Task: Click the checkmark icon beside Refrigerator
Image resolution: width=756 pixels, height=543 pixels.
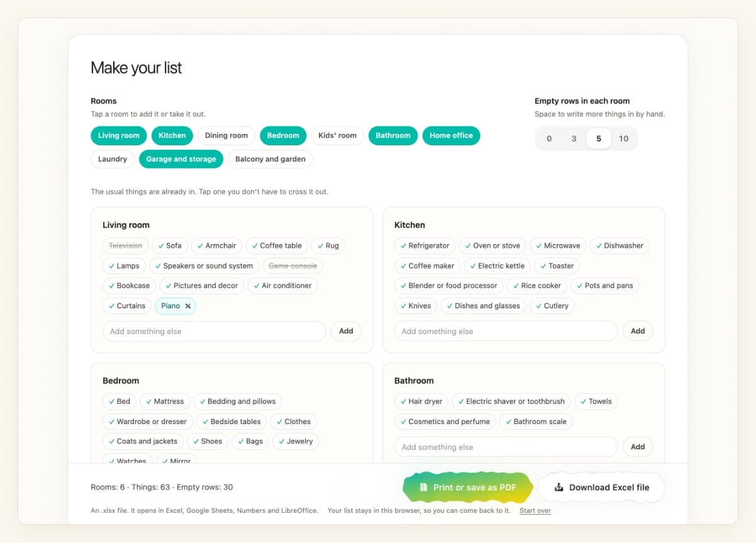Action: point(403,245)
